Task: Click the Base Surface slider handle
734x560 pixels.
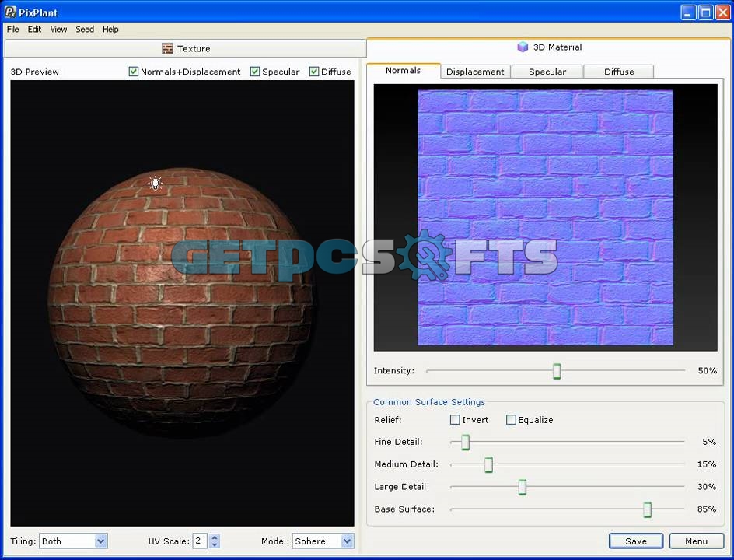Action: pyautogui.click(x=648, y=509)
